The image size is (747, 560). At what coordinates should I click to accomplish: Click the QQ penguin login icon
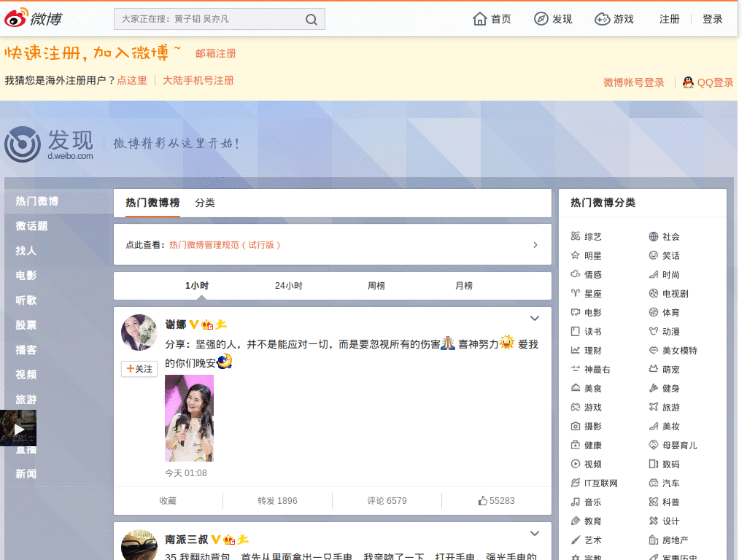[x=688, y=82]
